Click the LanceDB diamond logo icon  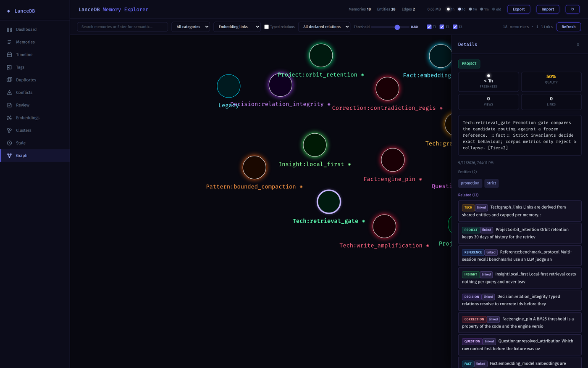[x=8, y=11]
